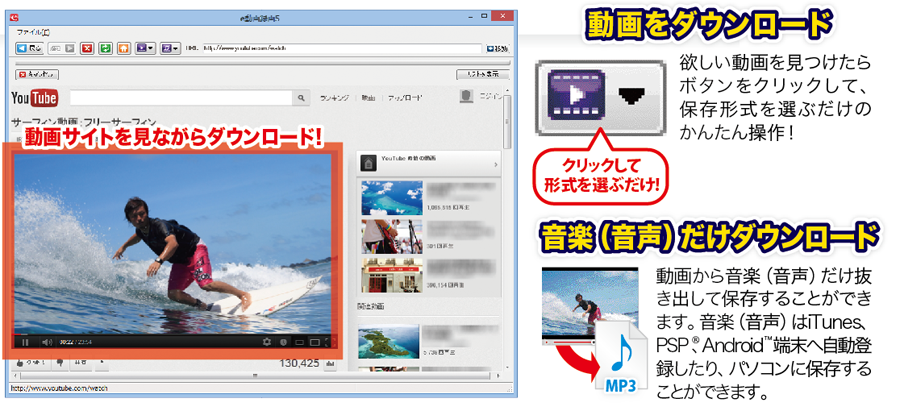This screenshot has height=411, width=900.
Task: Go to Home with orange house icon
Action: (123, 48)
